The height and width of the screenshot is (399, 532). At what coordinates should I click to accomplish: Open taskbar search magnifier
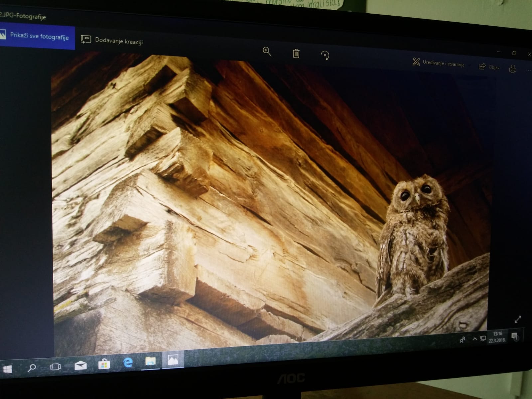[32, 368]
